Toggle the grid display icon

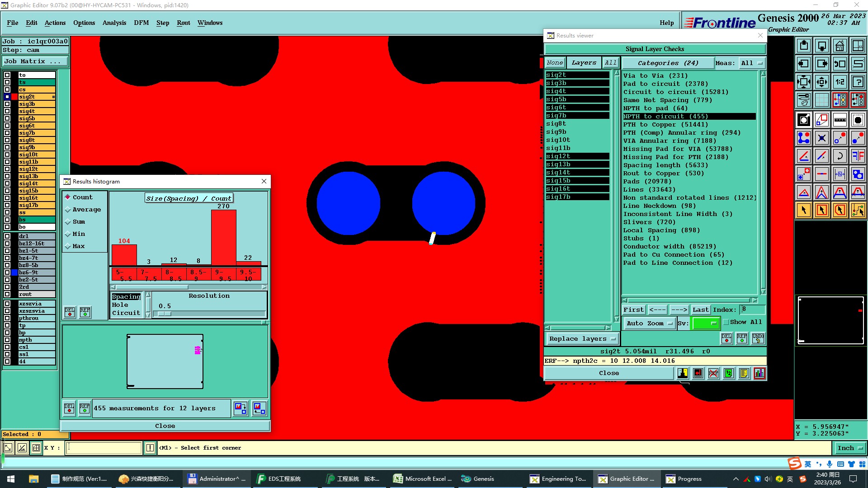pyautogui.click(x=821, y=100)
